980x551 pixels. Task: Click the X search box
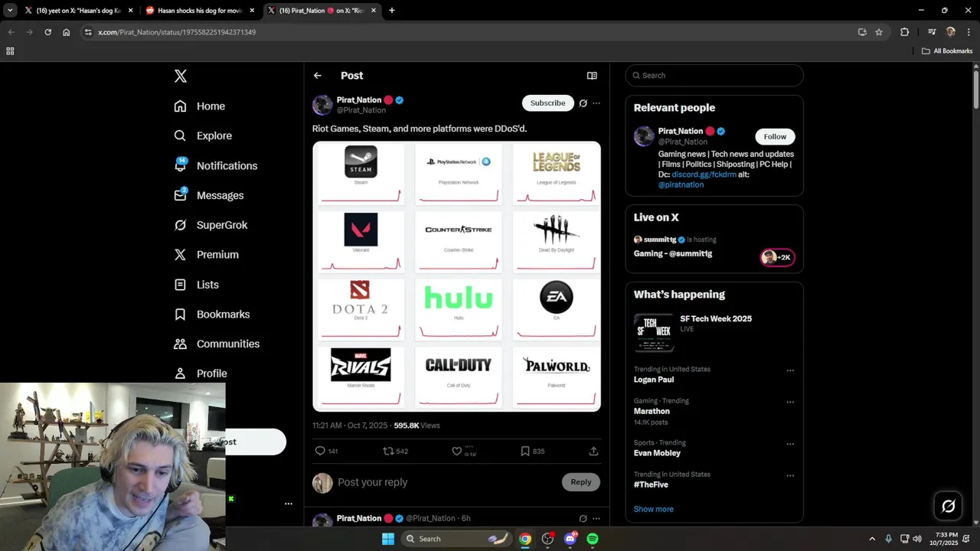(x=714, y=76)
